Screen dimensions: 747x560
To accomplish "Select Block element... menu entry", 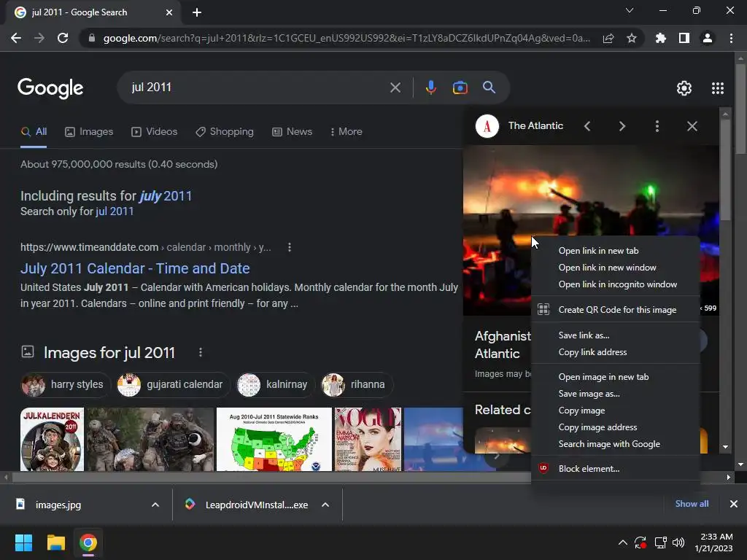I will 616,469.
